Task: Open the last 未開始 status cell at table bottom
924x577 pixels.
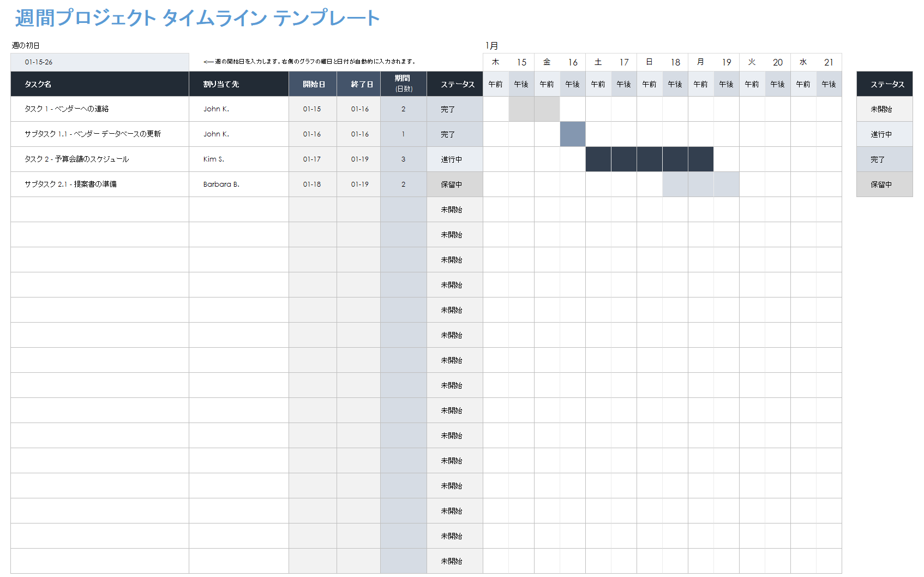Action: (x=455, y=561)
